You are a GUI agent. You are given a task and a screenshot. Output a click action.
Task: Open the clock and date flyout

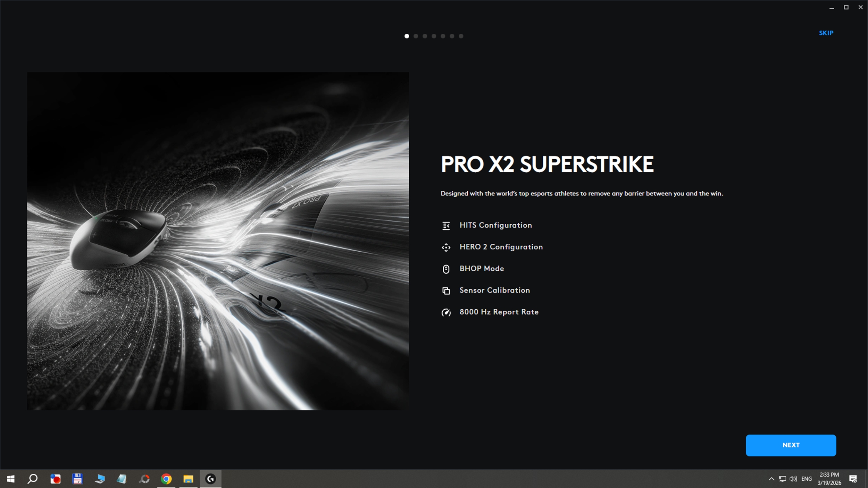[829, 479]
